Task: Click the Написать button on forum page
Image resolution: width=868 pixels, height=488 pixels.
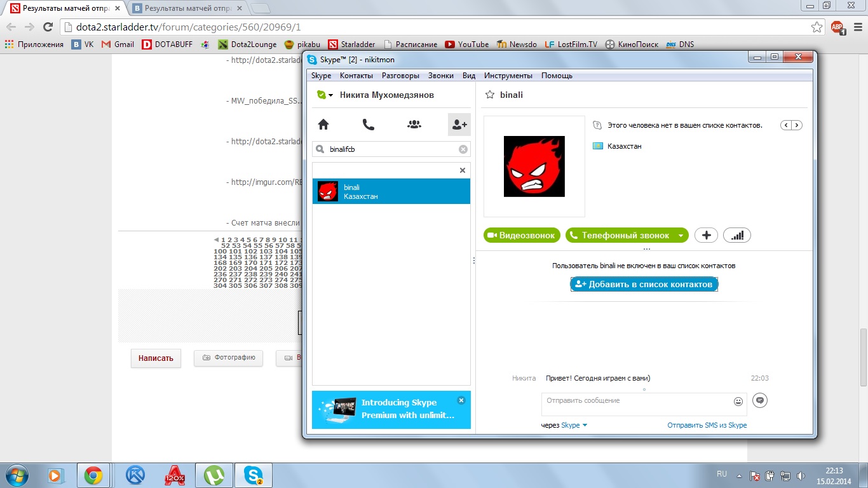Action: (x=156, y=358)
